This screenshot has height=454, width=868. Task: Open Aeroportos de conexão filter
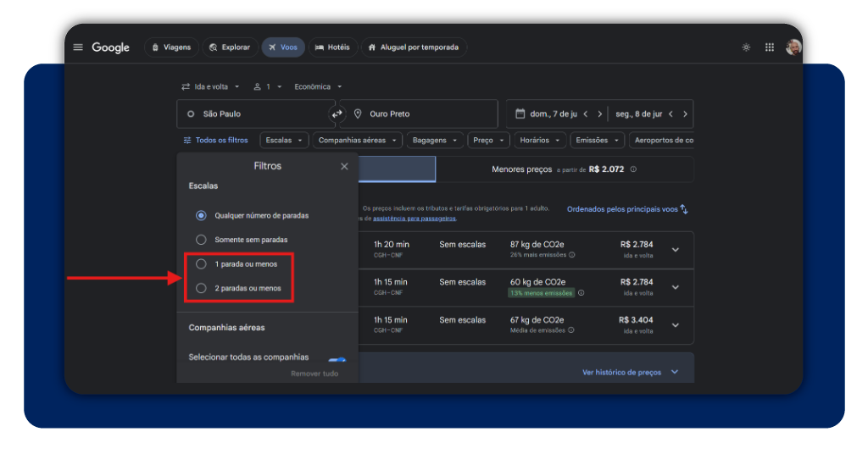[661, 141]
